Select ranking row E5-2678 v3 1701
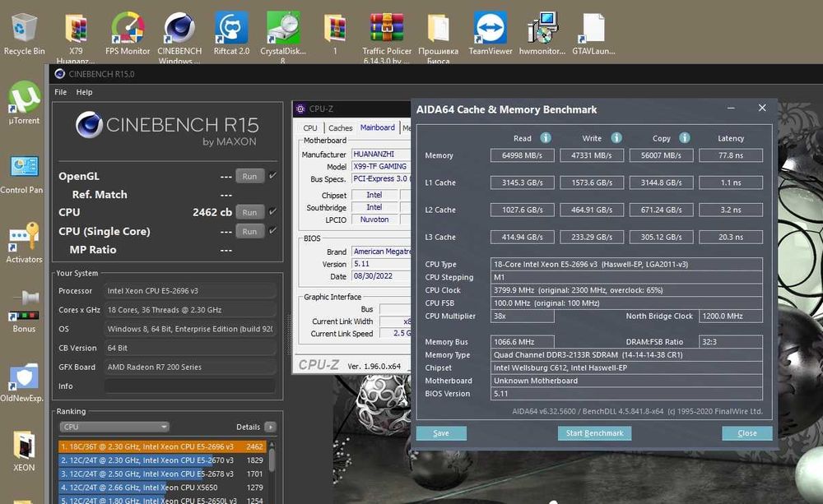Image resolution: width=823 pixels, height=504 pixels. 161,474
